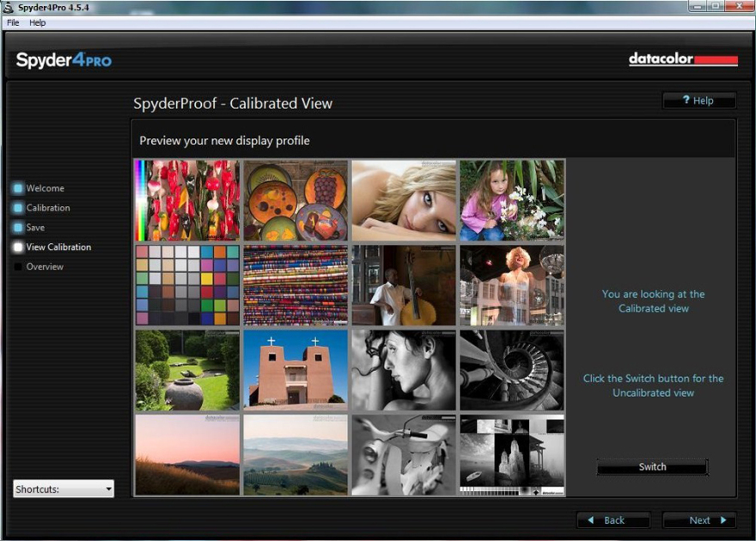Select the red peppers thumbnail image
The width and height of the screenshot is (756, 541).
coord(187,200)
